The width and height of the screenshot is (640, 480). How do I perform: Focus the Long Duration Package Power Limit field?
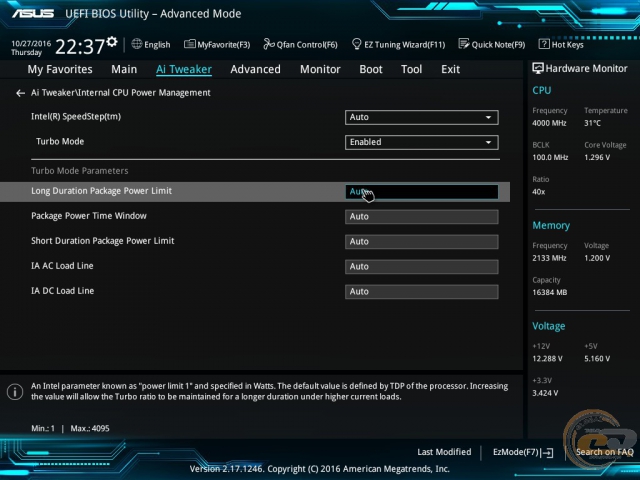pos(421,192)
